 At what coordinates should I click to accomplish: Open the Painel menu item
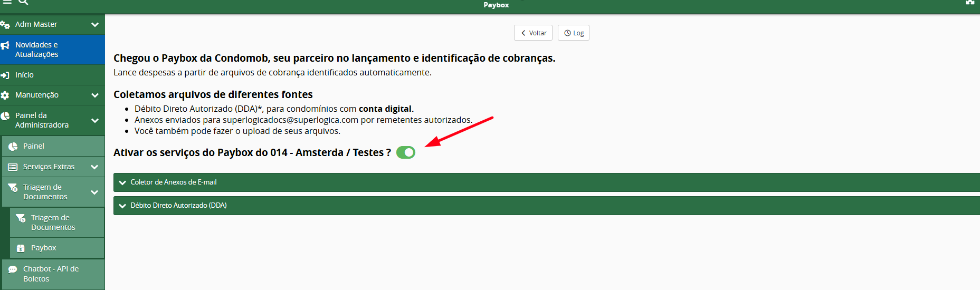tap(34, 146)
